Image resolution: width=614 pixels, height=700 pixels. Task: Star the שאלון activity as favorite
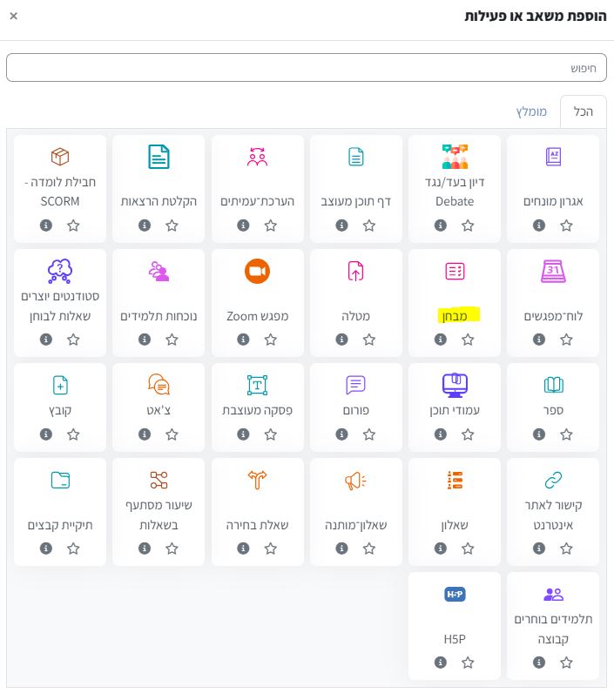point(468,549)
